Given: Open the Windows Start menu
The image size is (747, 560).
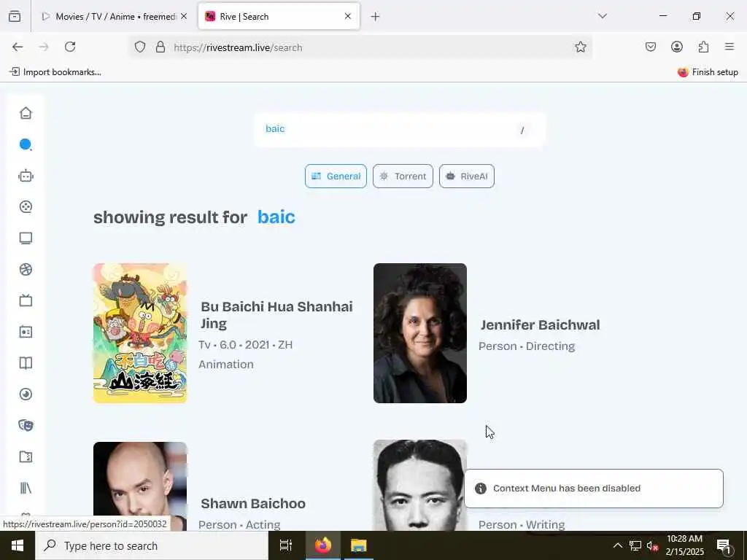Looking at the screenshot, I should click(x=18, y=545).
